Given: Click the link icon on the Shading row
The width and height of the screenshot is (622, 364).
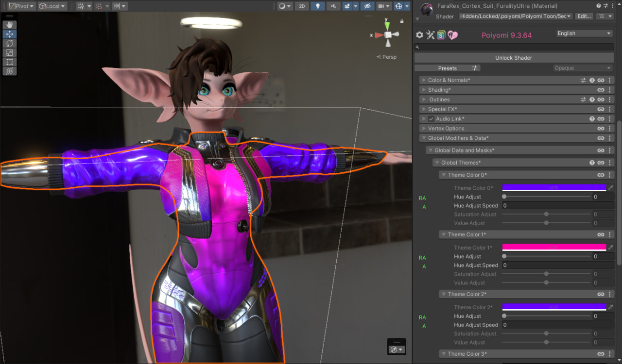Looking at the screenshot, I should pyautogui.click(x=601, y=90).
